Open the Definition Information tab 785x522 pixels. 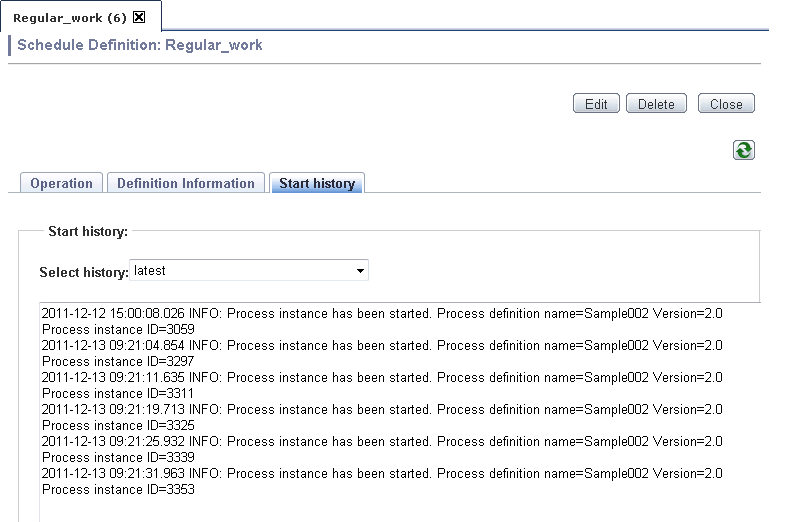186,183
